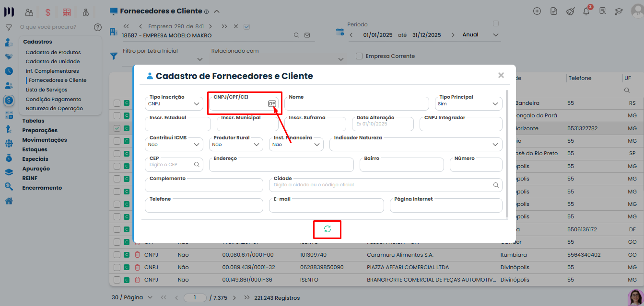Close the Cadastro de Fornecedores dialog

tap(501, 75)
